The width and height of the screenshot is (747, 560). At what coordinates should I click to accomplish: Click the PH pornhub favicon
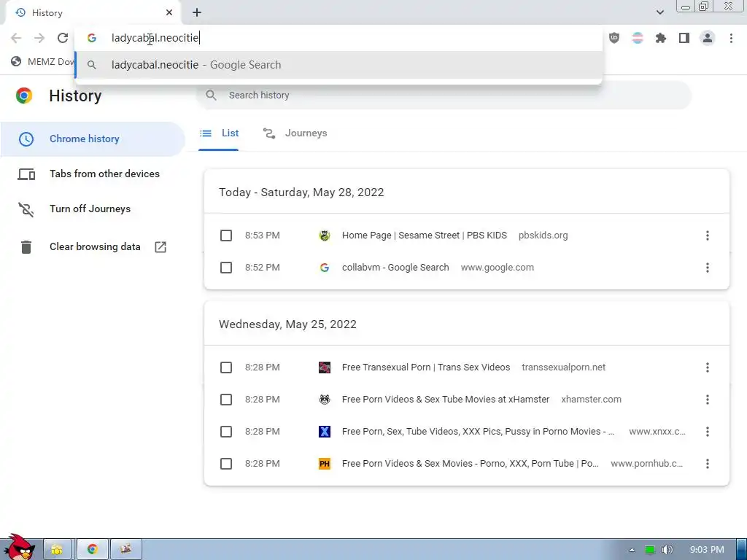[x=325, y=464]
